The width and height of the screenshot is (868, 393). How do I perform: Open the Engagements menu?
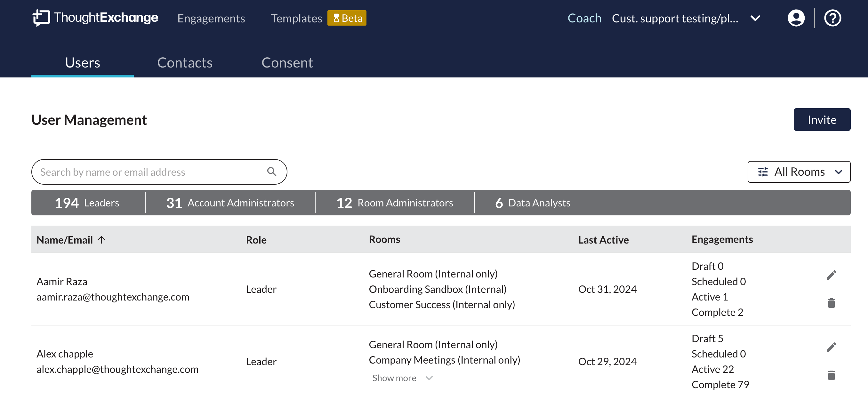click(x=211, y=18)
